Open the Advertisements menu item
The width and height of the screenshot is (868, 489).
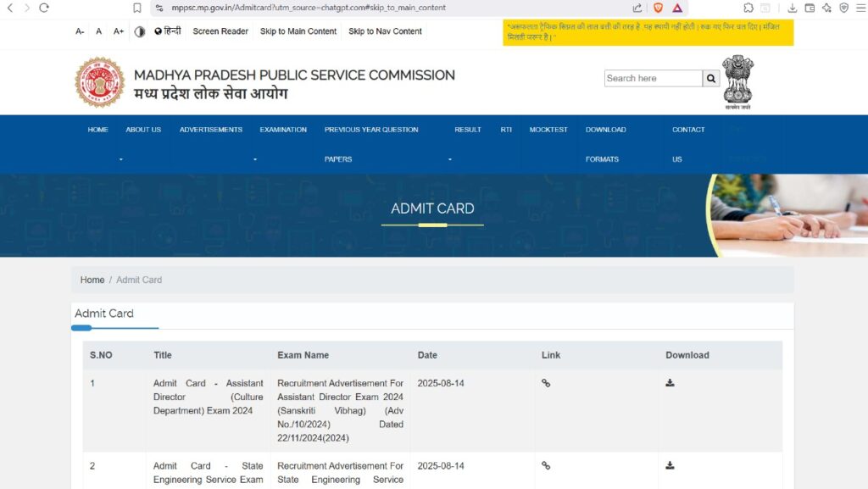click(x=210, y=130)
